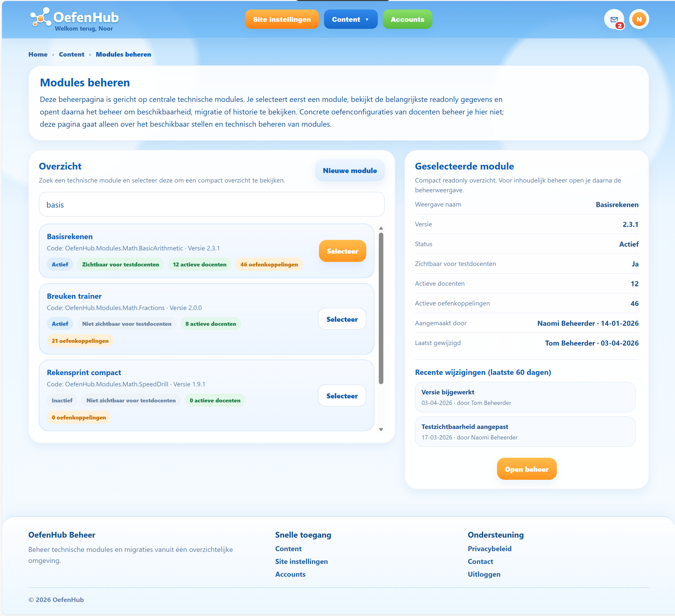The image size is (675, 616).
Task: Click Naomi Beheerder · 14-01-2026 value
Action: (588, 324)
